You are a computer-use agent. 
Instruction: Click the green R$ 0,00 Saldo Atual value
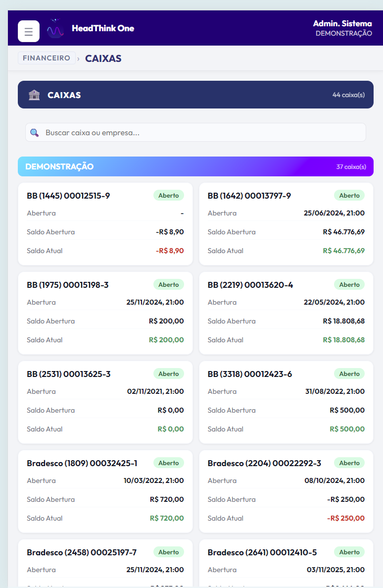tap(171, 429)
